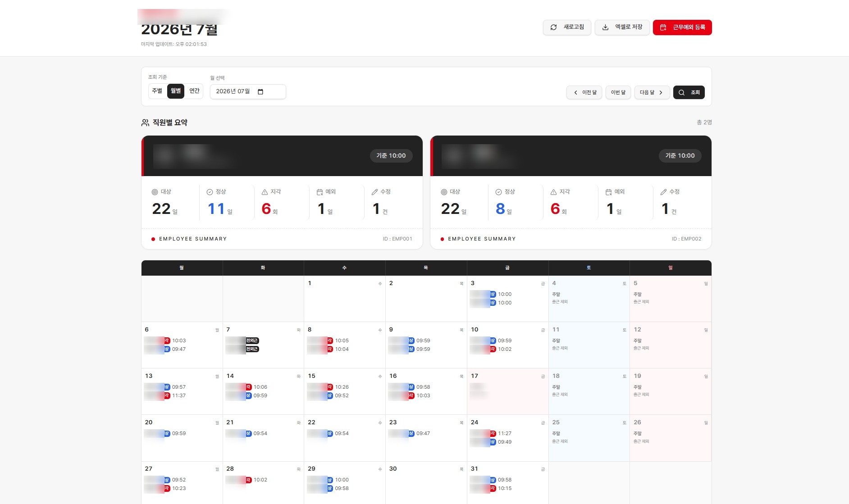Image resolution: width=849 pixels, height=504 pixels.
Task: Click 기준 10:00 badge on EMP002 card
Action: point(680,156)
